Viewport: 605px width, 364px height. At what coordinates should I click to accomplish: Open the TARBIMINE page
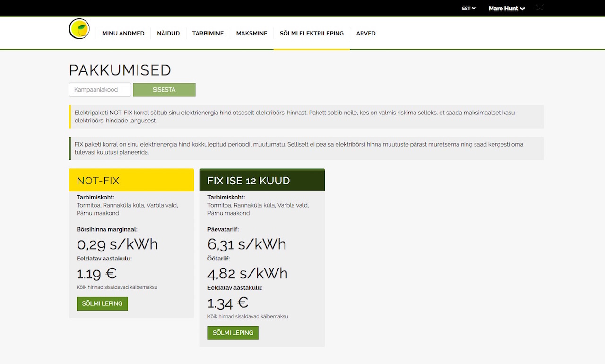208,33
